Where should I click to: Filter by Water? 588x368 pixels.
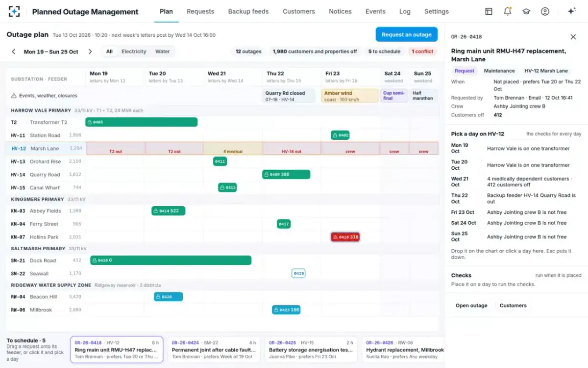[163, 52]
